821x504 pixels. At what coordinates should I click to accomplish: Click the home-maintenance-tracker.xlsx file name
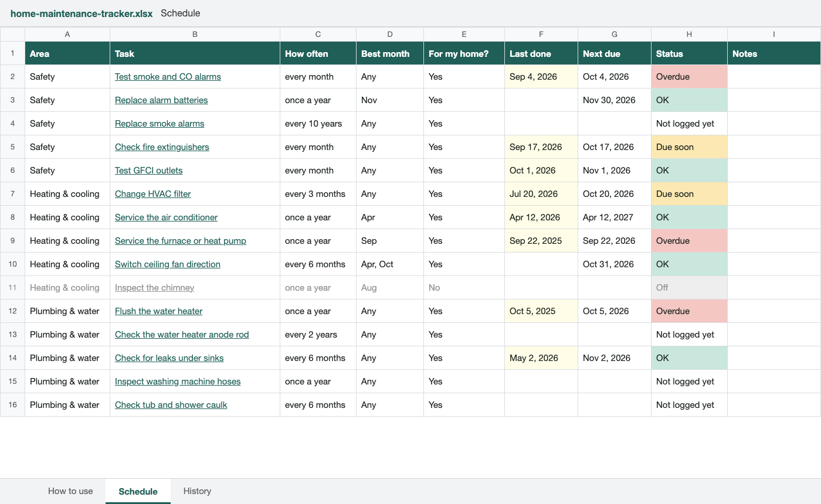coord(82,13)
